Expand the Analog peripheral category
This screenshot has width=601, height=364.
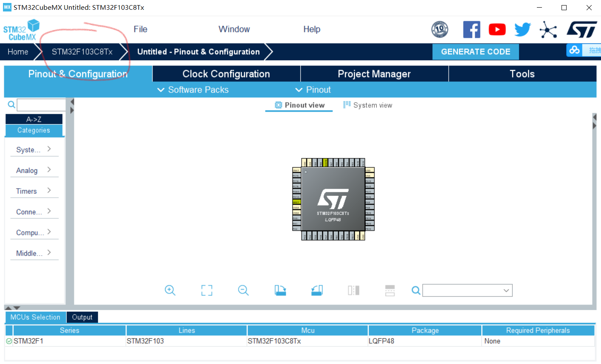coord(26,170)
